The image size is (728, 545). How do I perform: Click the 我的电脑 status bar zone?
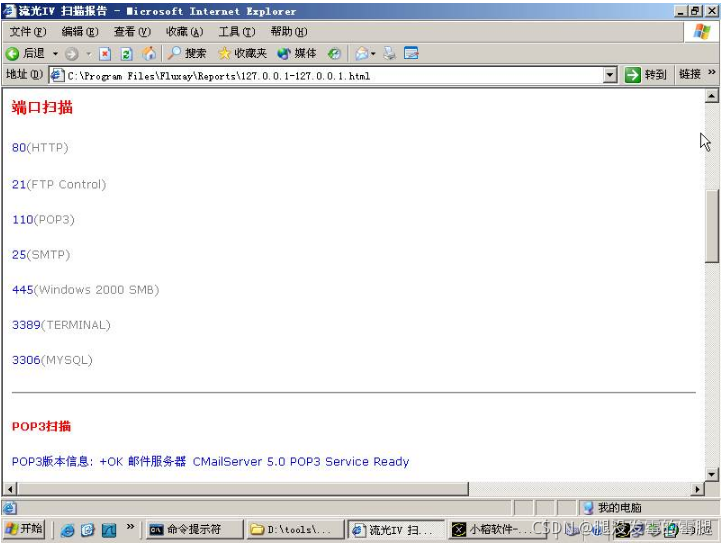tap(649, 508)
